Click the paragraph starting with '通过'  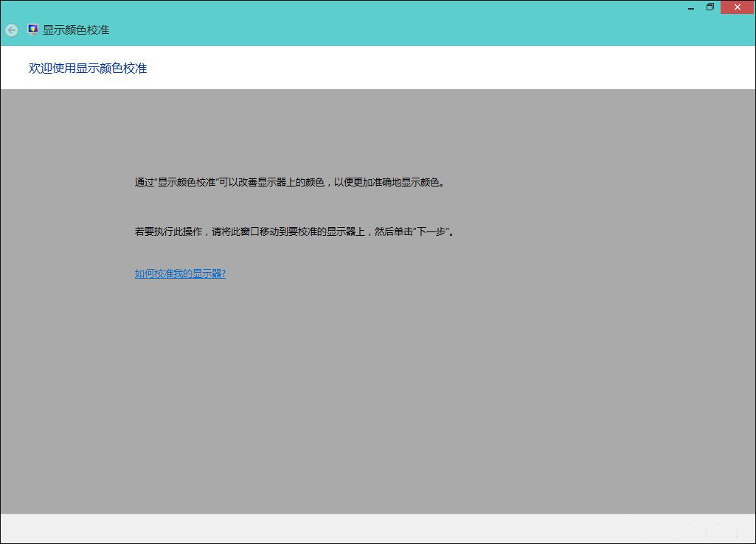[x=290, y=182]
